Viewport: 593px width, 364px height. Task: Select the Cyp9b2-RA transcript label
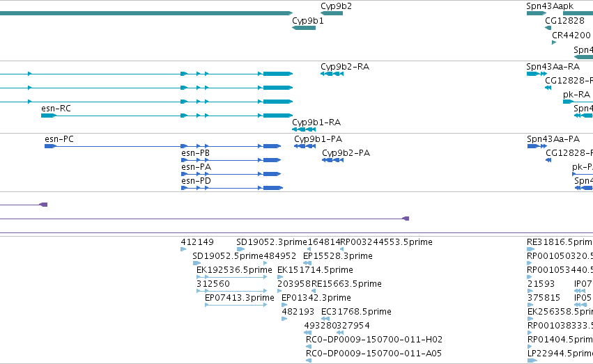pos(345,67)
